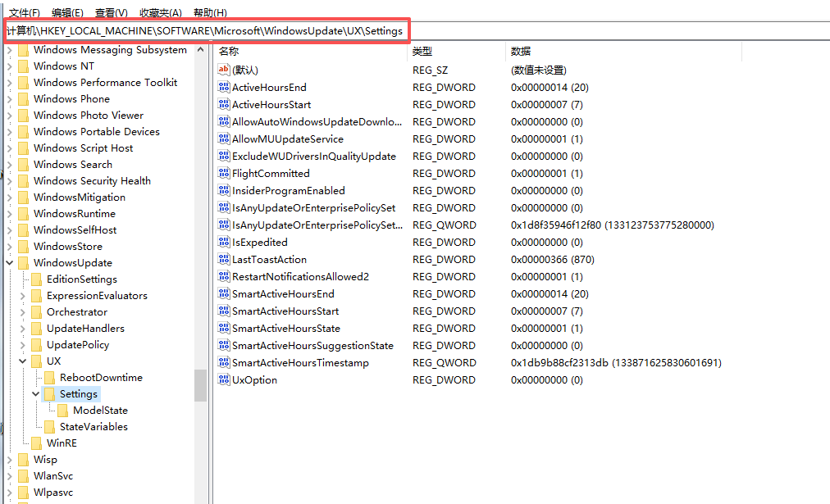This screenshot has height=504, width=830.
Task: Click the UxOption value icon
Action: coord(224,379)
